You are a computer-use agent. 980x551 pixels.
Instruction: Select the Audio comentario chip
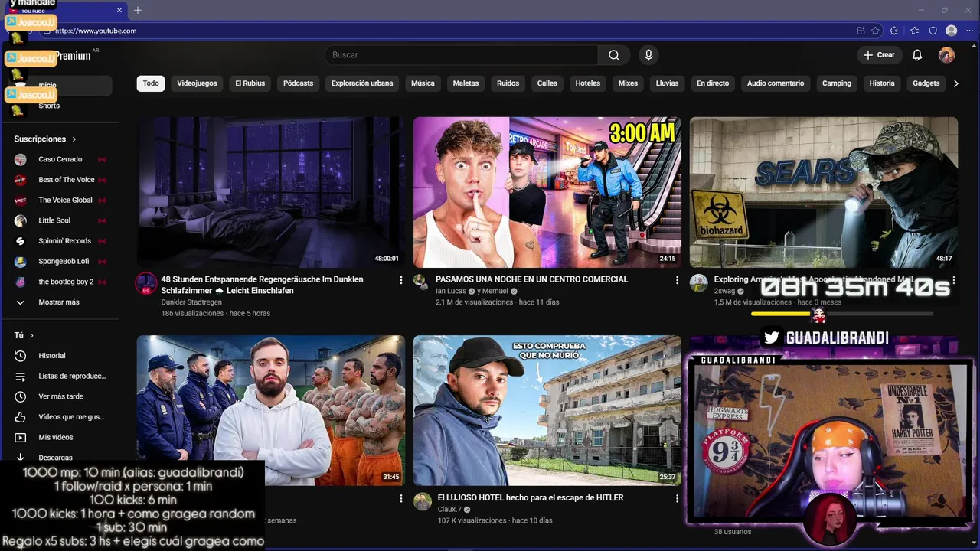(776, 83)
